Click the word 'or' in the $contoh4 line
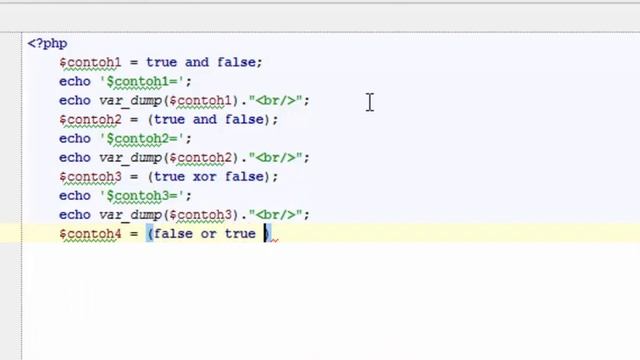Image resolution: width=640 pixels, height=360 pixels. (208, 234)
